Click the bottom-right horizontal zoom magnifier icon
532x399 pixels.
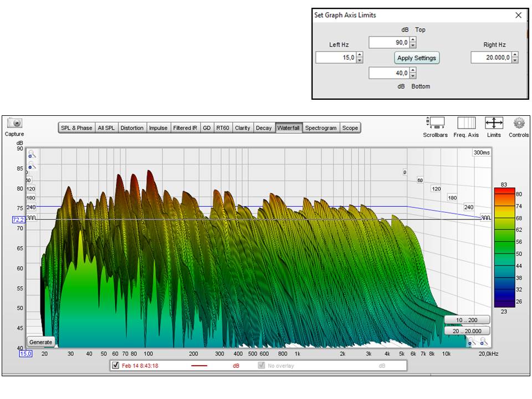click(483, 342)
